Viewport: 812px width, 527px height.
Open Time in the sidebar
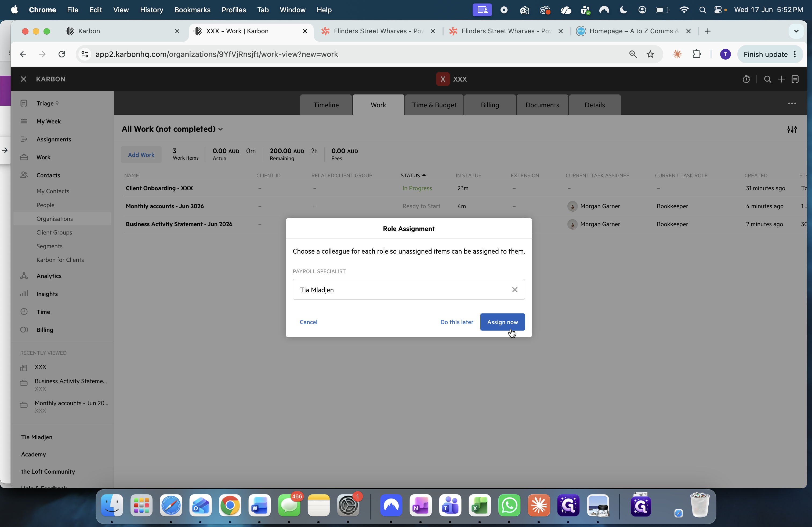(43, 312)
